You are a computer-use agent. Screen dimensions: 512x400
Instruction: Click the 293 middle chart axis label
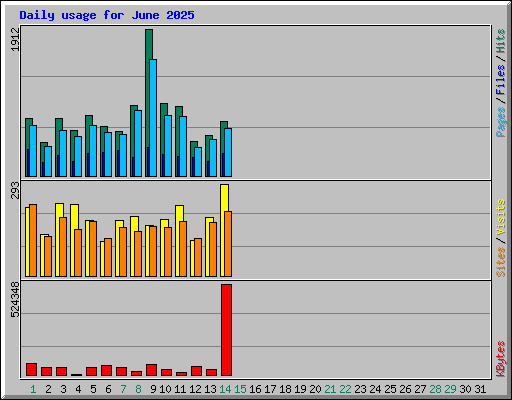15,190
